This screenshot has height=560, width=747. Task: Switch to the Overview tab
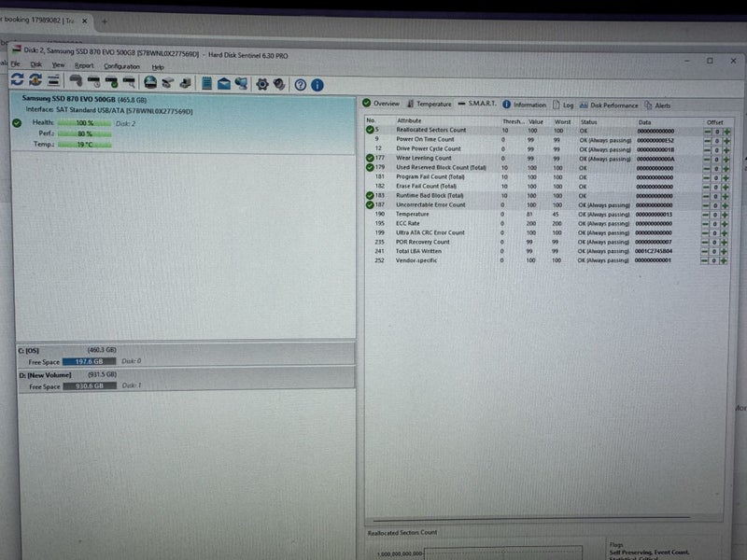click(x=381, y=103)
